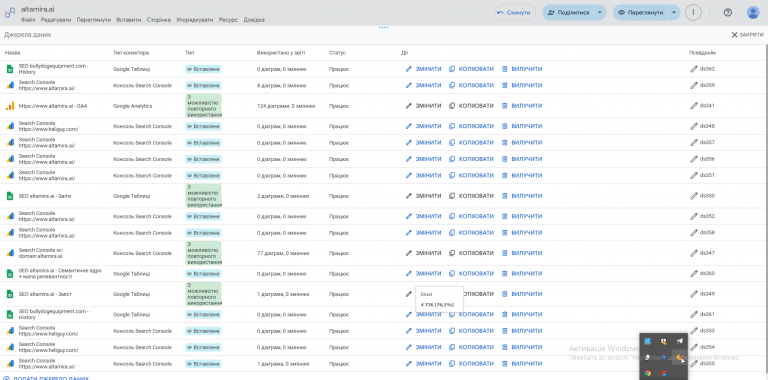The image size is (768, 380).
Task: Open the Переглянути menu in the menu bar
Action: pyautogui.click(x=94, y=20)
